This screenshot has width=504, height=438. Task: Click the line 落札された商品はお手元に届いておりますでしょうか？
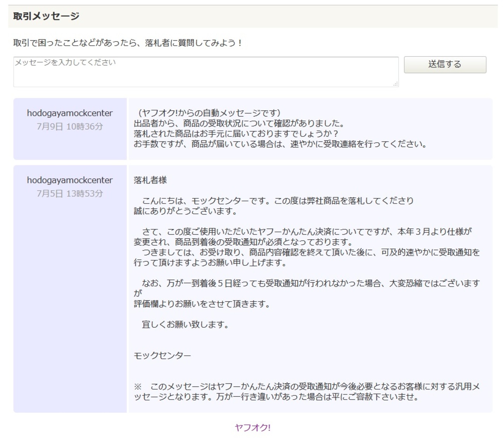click(236, 134)
